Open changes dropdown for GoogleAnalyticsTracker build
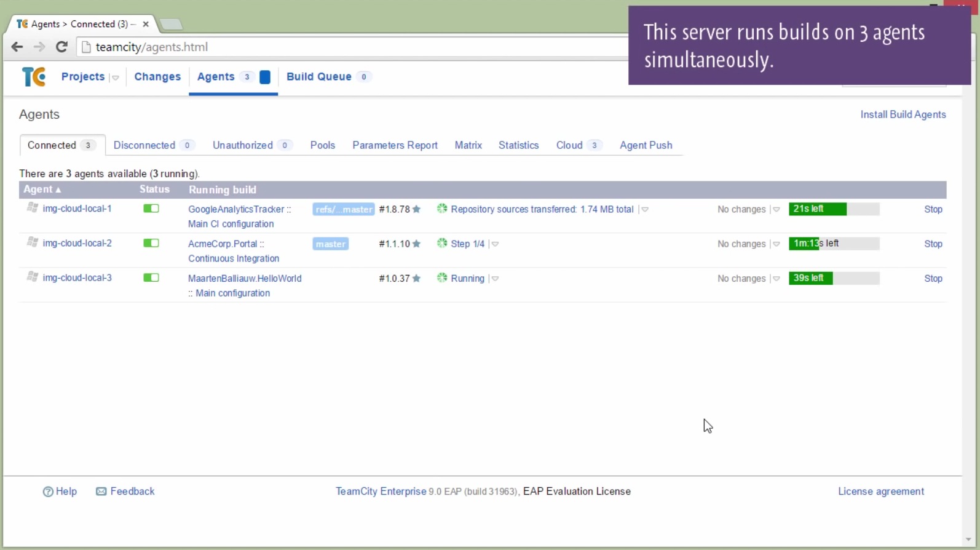Screen dimensions: 980x550 776,210
